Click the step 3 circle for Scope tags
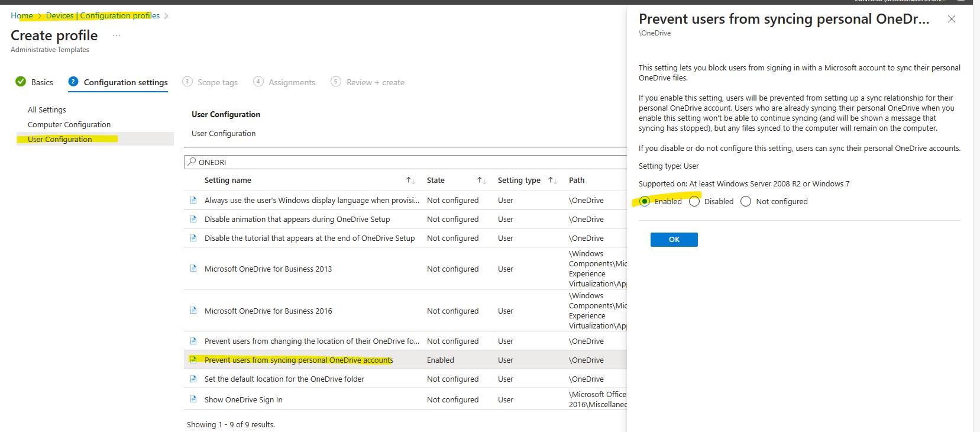Screen dimensions: 980x432 click(x=187, y=82)
